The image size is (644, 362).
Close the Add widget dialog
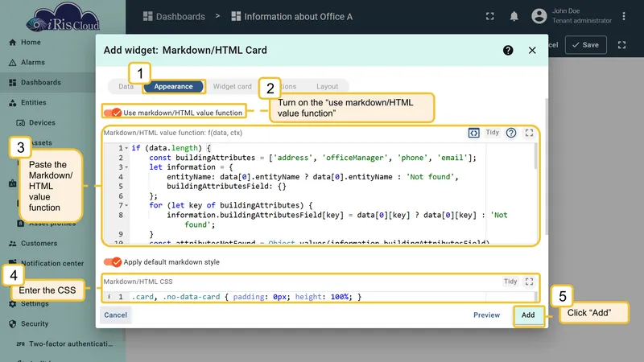[532, 50]
